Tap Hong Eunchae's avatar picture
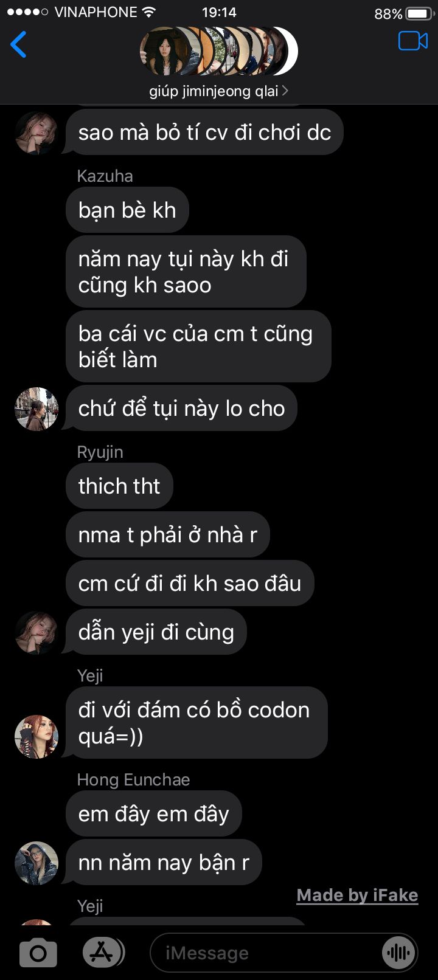Screen dimensions: 438x980 36,863
